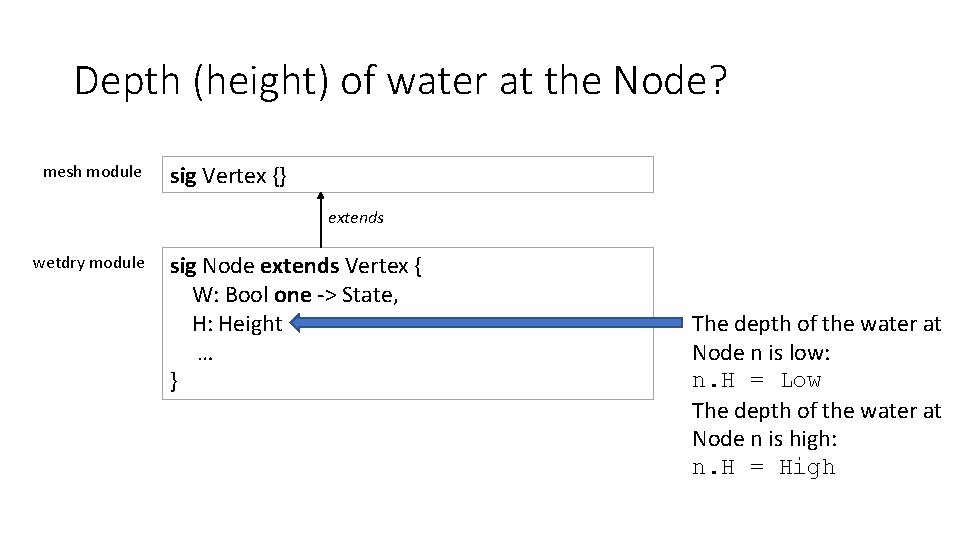Click the 'sig Vertex {}' text
960x540 pixels.
pyautogui.click(x=228, y=176)
